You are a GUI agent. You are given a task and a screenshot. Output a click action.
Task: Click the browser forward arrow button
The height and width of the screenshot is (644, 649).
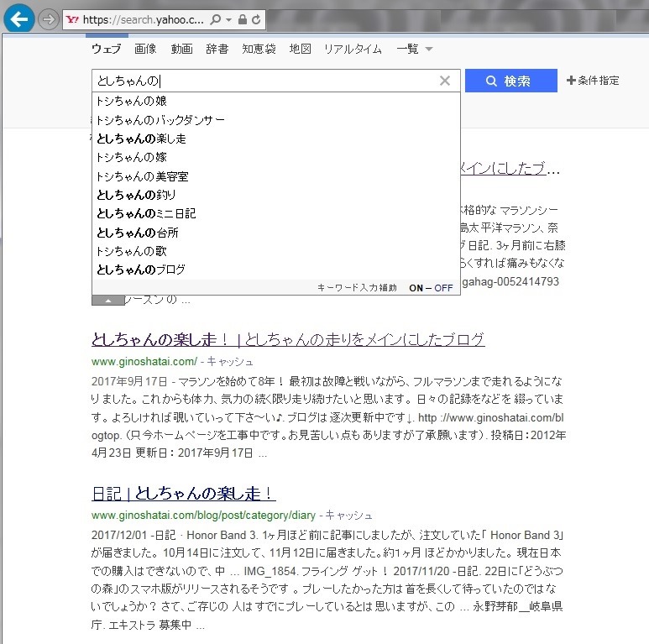tap(49, 19)
